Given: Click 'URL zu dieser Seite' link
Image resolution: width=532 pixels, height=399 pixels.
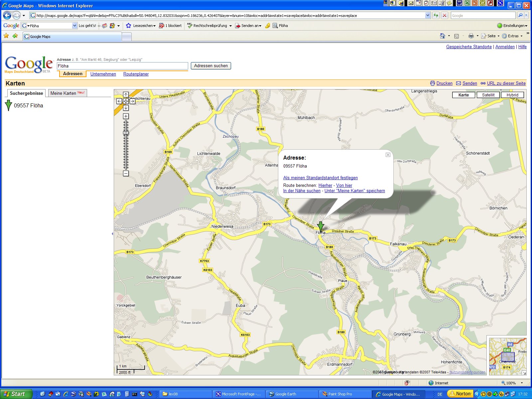Looking at the screenshot, I should (x=506, y=83).
